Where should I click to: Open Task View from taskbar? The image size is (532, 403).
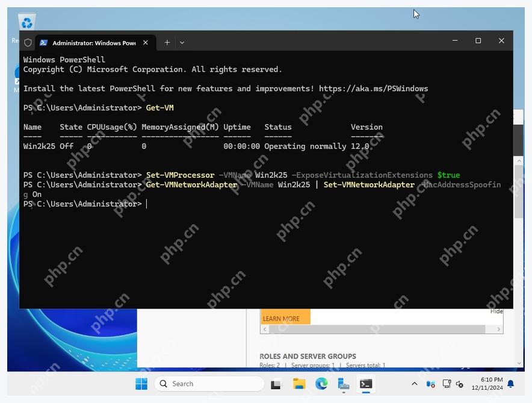tap(276, 384)
